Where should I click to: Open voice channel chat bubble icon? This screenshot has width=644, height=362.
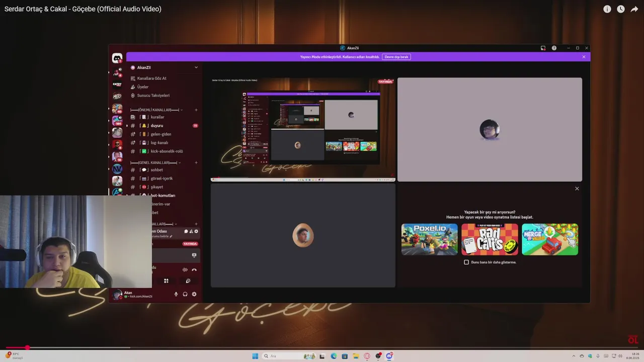click(186, 231)
